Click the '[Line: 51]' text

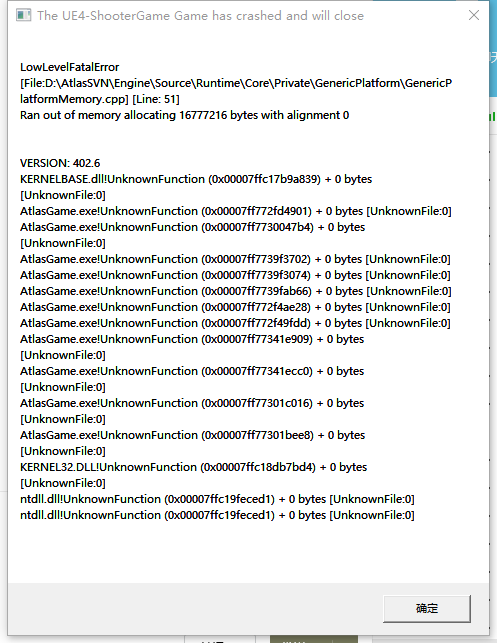(156, 99)
